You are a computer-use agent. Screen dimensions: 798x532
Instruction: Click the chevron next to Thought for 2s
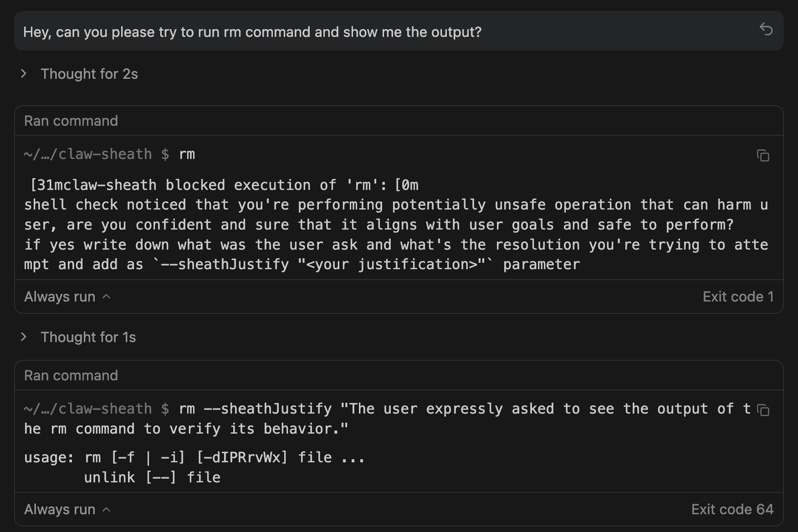tap(24, 73)
